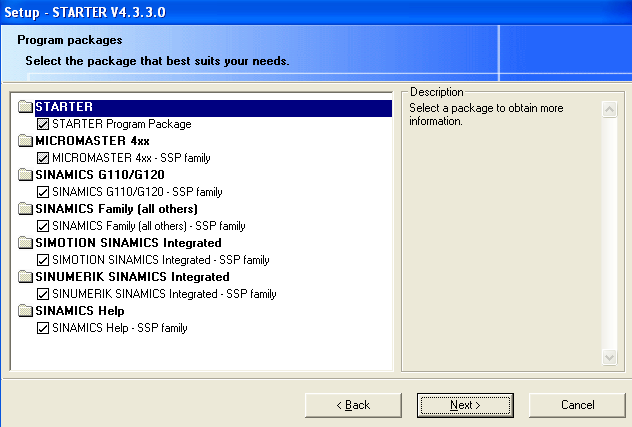
Task: Click the SINAMICS Help folder icon
Action: coord(25,311)
